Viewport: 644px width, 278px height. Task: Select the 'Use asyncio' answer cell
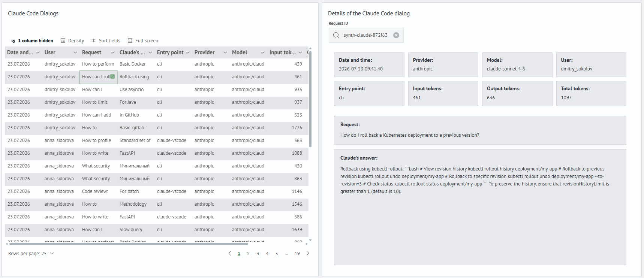[136, 90]
